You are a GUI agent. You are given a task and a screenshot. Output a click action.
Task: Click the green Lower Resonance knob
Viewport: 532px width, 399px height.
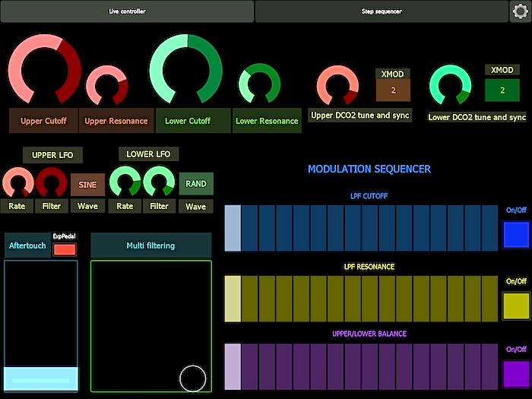click(260, 84)
